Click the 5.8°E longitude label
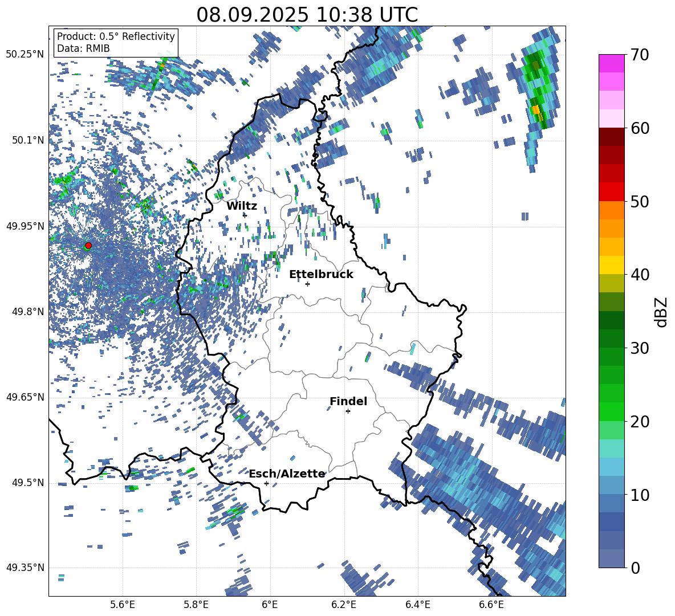Viewport: 675px width, 616px height. [196, 605]
